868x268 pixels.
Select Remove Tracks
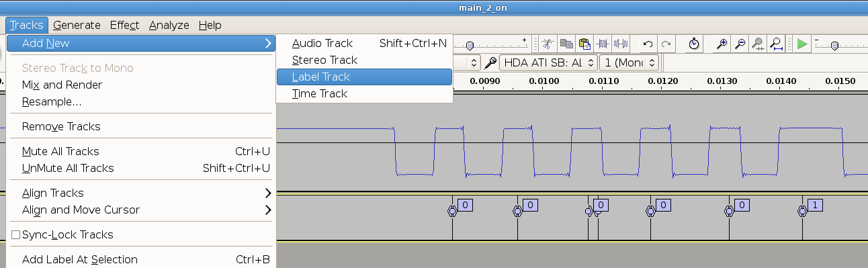[x=141, y=126]
